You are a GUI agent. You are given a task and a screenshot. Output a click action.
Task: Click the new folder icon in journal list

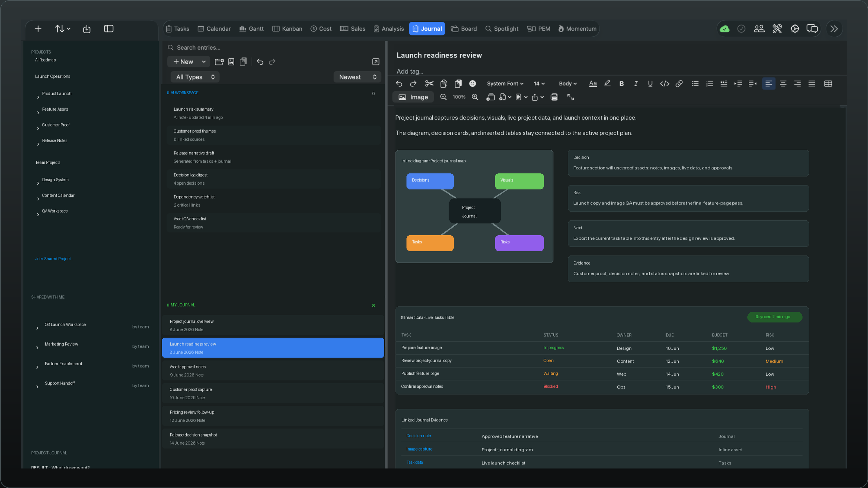(219, 62)
